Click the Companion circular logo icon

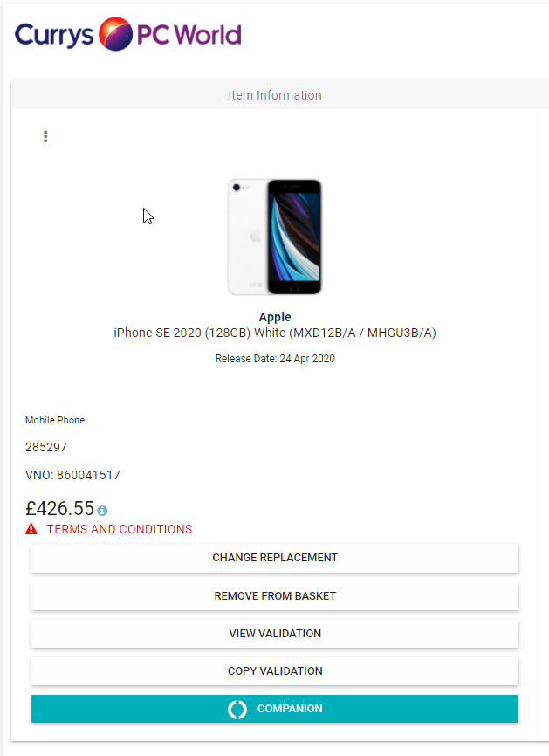pyautogui.click(x=237, y=709)
